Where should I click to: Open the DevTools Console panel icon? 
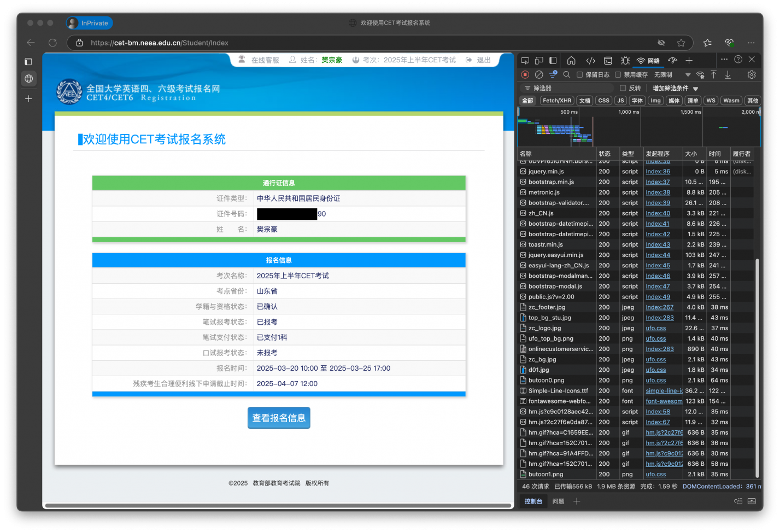tap(608, 61)
